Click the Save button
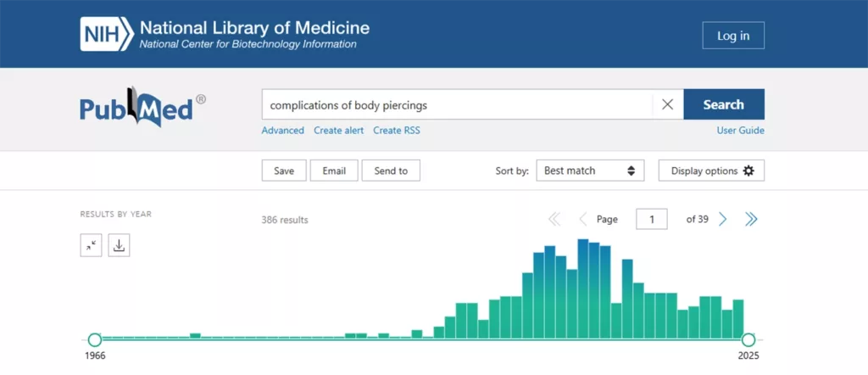The width and height of the screenshot is (868, 375). [284, 171]
